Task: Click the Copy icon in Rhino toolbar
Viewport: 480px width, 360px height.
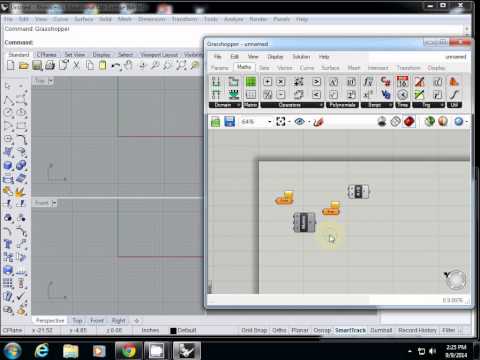Action: pyautogui.click(x=90, y=65)
